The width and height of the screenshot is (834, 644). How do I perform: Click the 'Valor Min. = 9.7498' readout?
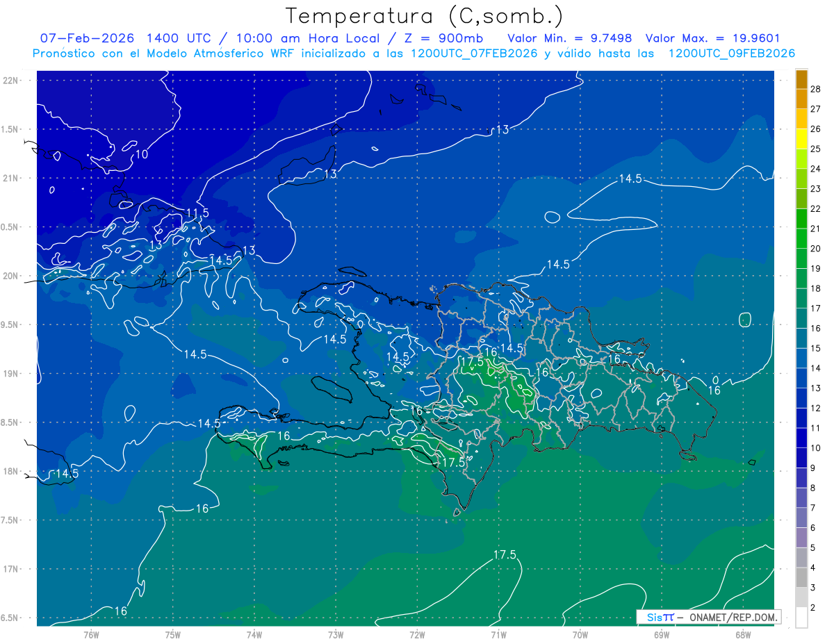(570, 38)
